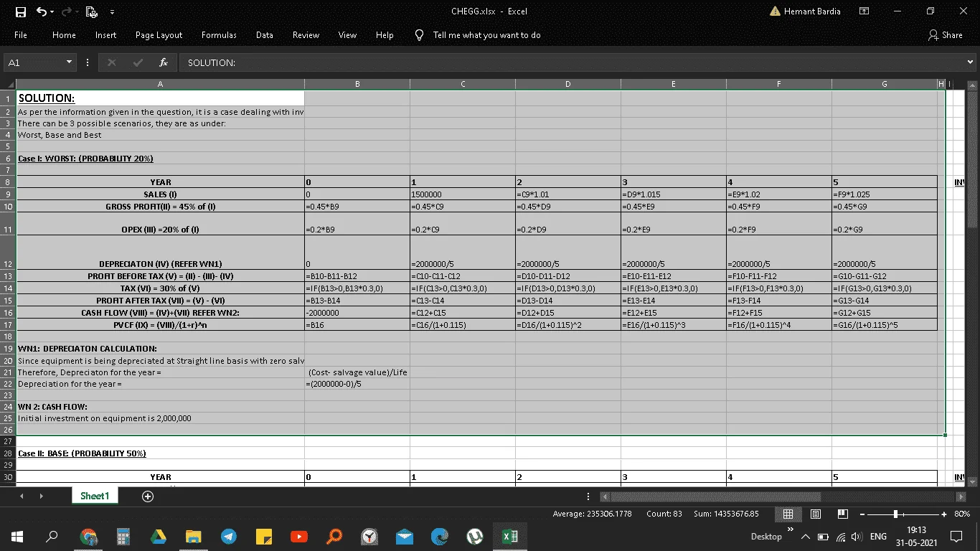Open the Data ribbon tab
The width and height of the screenshot is (980, 551).
(x=264, y=35)
